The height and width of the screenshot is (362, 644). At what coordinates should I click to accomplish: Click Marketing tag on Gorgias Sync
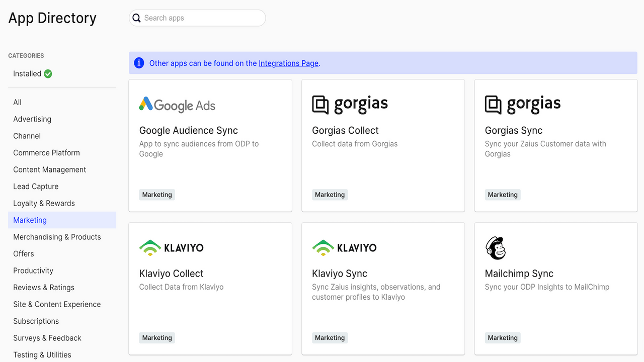(x=503, y=195)
